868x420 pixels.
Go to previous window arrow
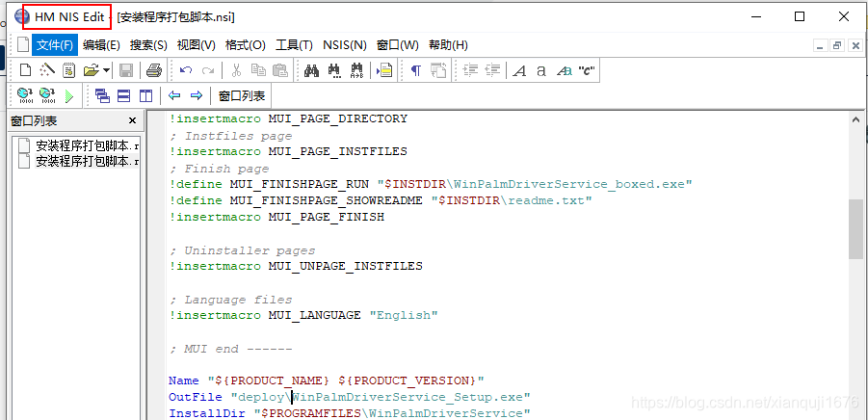(x=174, y=95)
